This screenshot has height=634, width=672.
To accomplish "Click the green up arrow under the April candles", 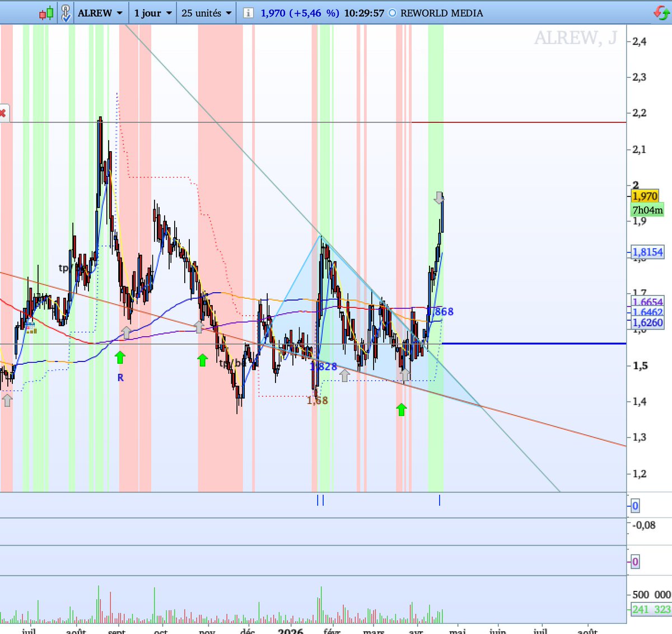I will tap(402, 409).
